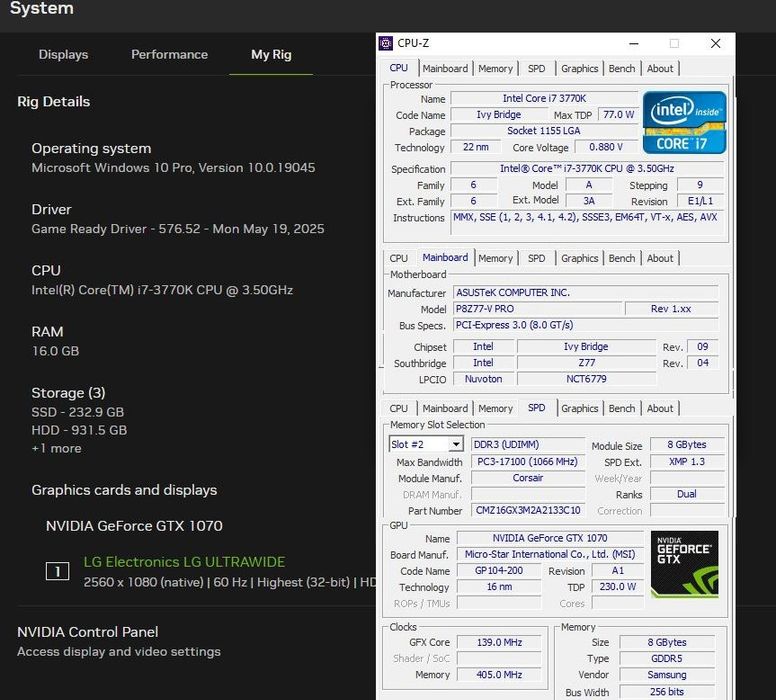Click the 'ASUSTeK COMPUTER INC.' manufacturer field
The height and width of the screenshot is (700, 776).
click(585, 293)
